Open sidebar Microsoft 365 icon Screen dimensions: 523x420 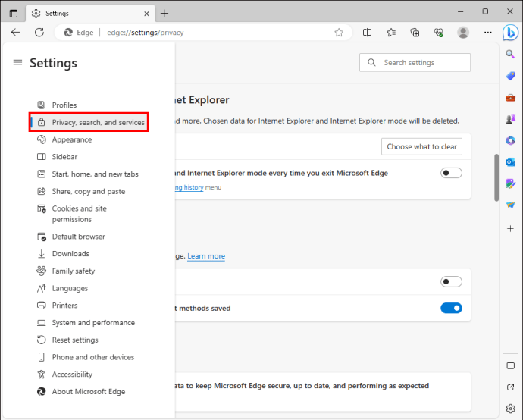510,140
